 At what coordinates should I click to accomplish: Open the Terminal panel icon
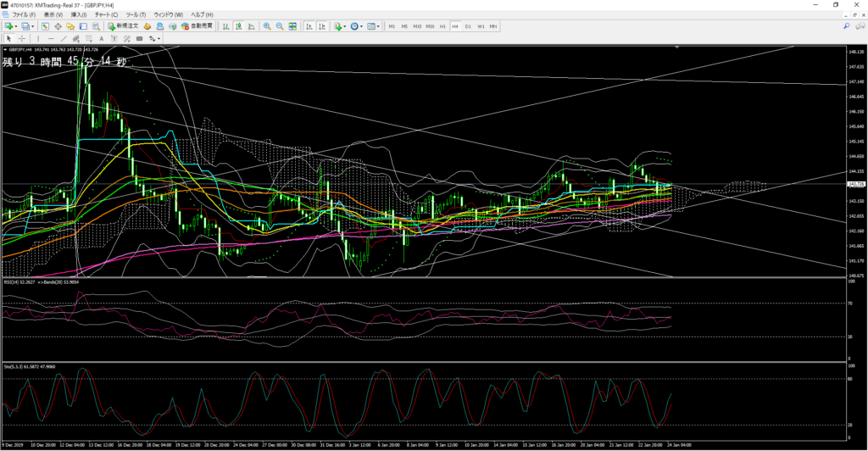(x=83, y=26)
